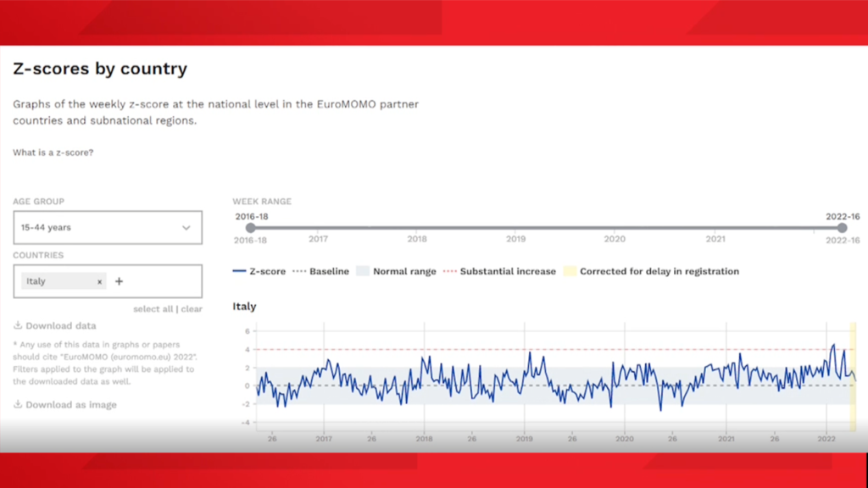The width and height of the screenshot is (868, 488).
Task: Click the Download as image link text
Action: (70, 405)
